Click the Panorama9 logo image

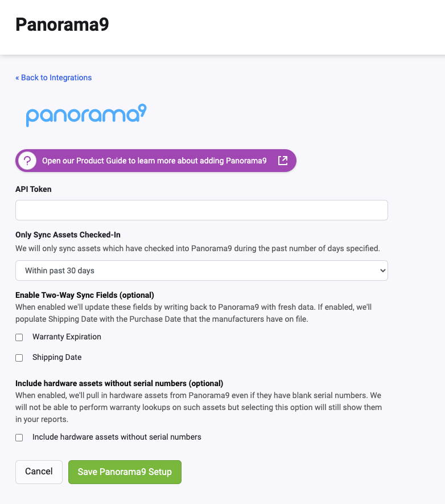(x=85, y=114)
